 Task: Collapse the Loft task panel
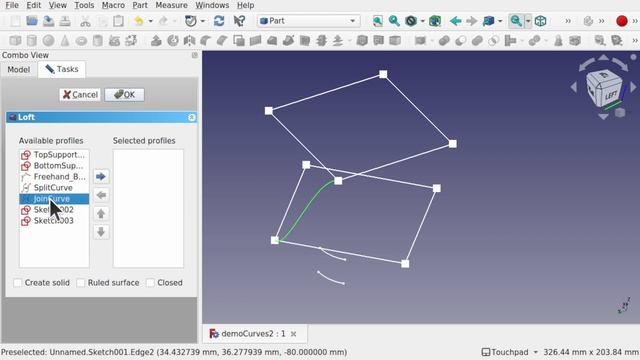pos(191,118)
